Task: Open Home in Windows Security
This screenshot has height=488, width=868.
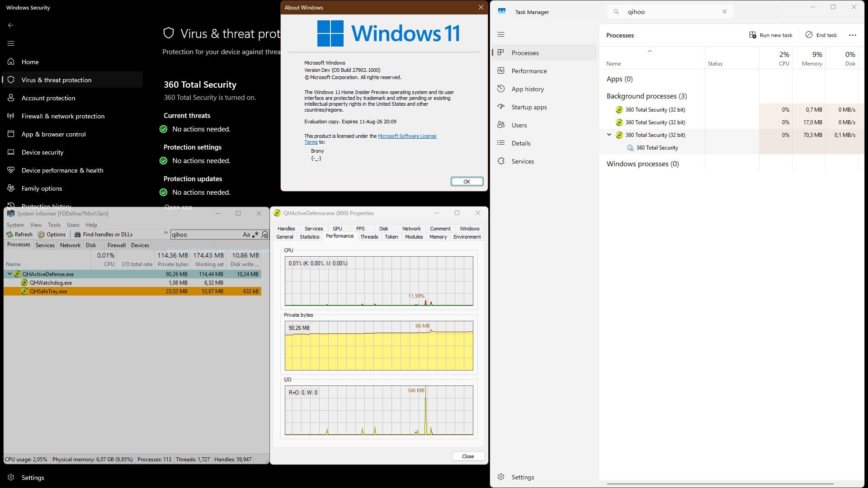Action: [x=72, y=62]
